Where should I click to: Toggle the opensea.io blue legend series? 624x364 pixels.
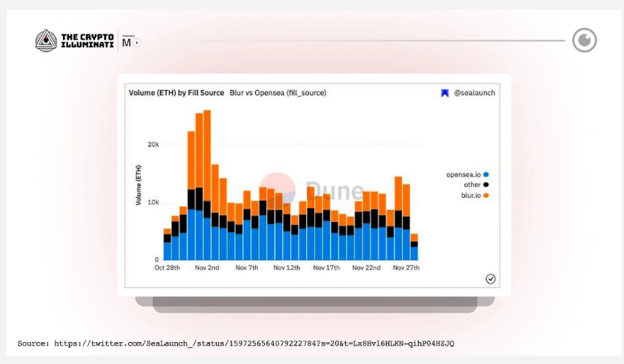click(467, 174)
